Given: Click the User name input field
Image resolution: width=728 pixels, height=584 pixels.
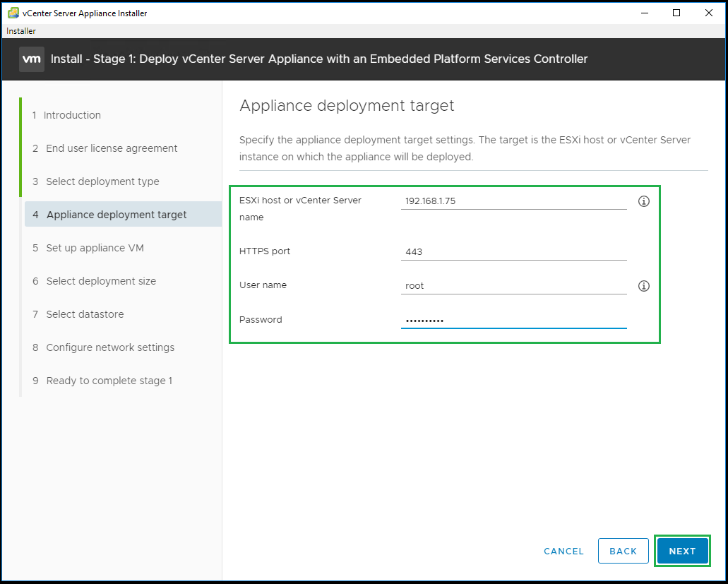Looking at the screenshot, I should (513, 286).
